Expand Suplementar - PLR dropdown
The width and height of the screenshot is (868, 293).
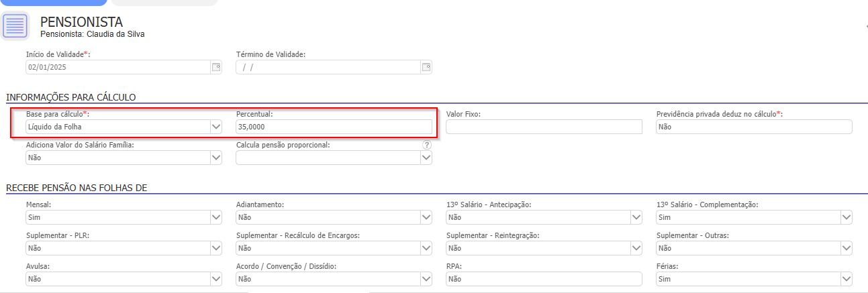click(216, 248)
